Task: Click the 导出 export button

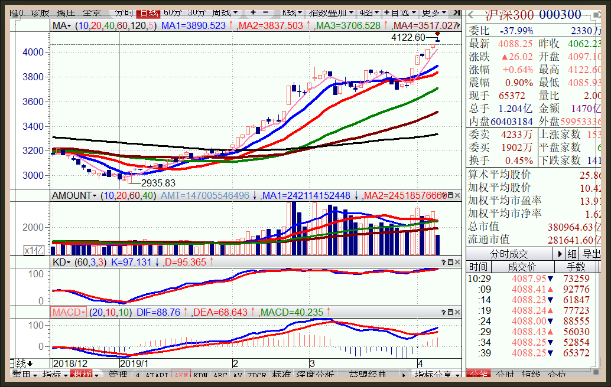Action: point(590,254)
